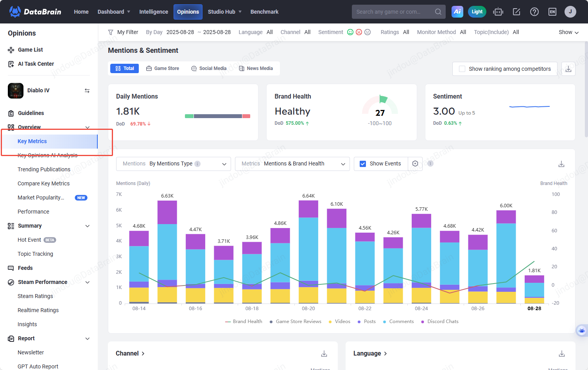
Task: Click the Brand Health gauge
Action: tap(380, 105)
